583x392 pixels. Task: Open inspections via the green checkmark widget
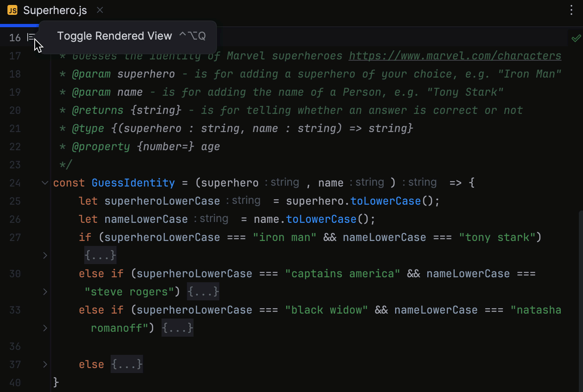(576, 38)
